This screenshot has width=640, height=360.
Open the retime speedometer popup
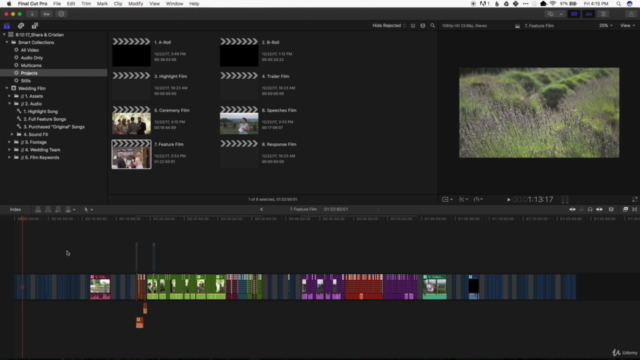(x=478, y=200)
